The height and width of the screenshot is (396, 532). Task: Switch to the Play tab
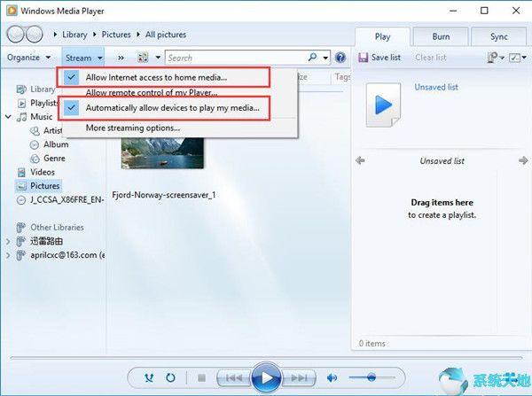(x=382, y=36)
